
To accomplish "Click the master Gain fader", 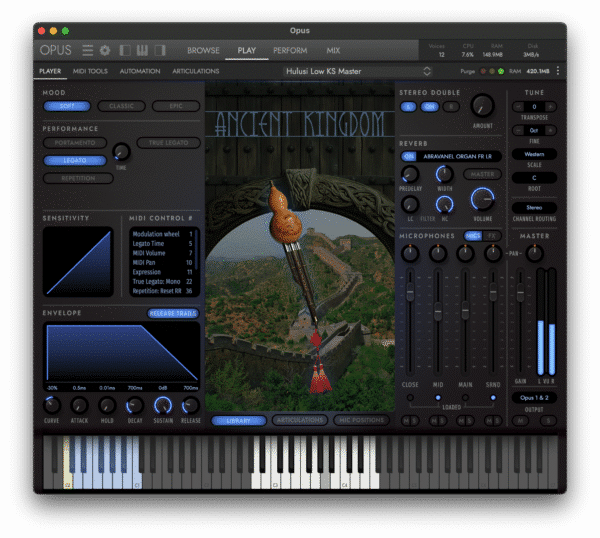I will 520,293.
